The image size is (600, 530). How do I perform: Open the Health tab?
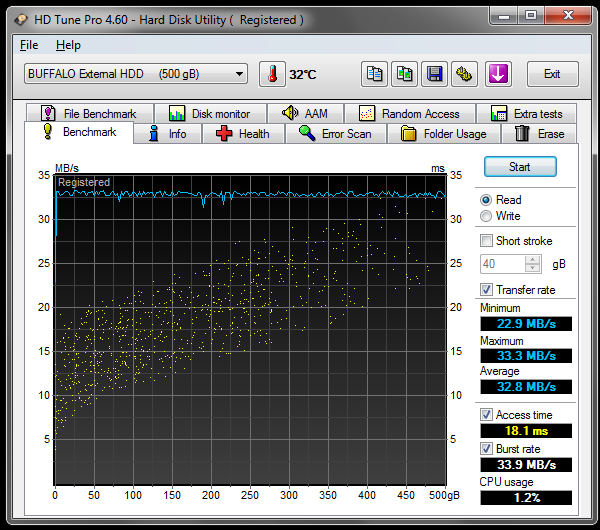click(243, 134)
